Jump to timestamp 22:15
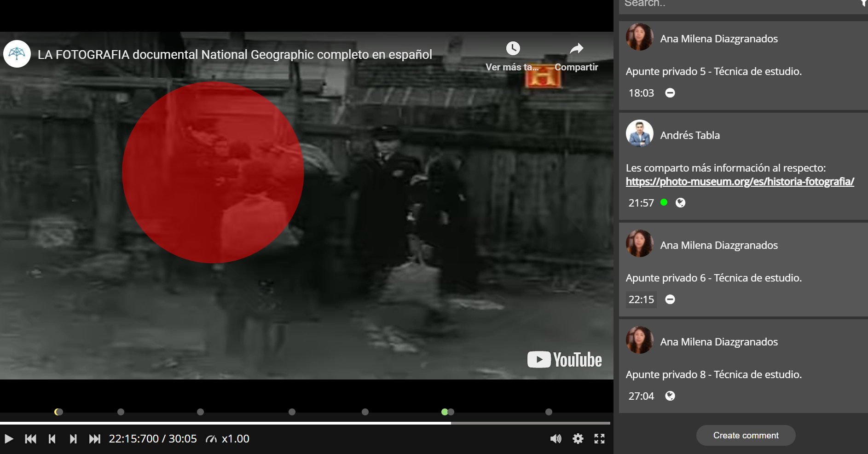 click(x=641, y=299)
